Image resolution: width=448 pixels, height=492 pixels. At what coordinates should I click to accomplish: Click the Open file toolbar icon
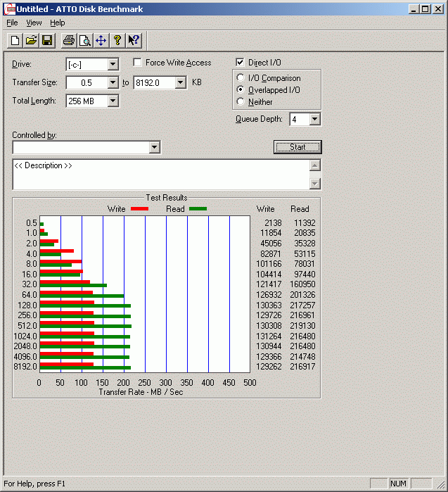pos(31,41)
